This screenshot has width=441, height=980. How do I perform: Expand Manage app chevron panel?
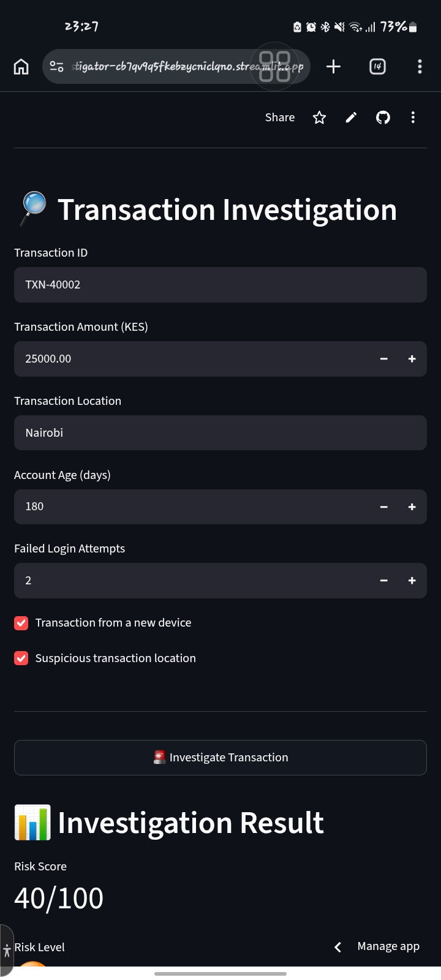point(337,947)
